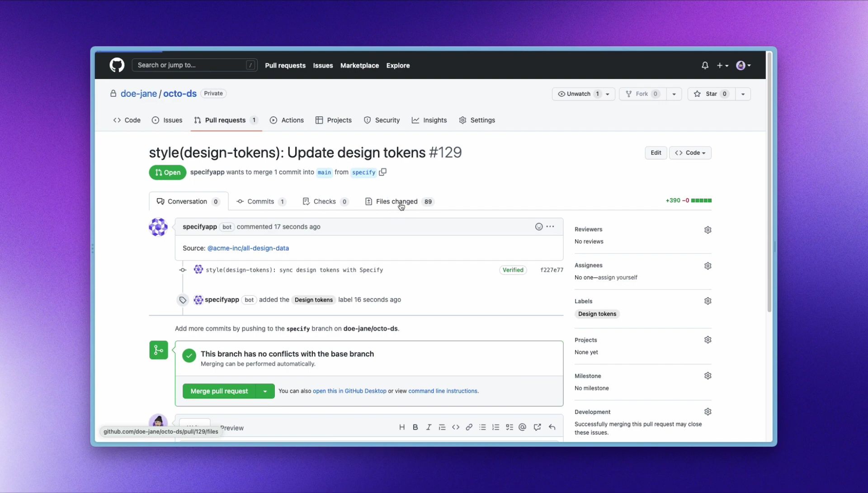This screenshot has width=868, height=493.
Task: Edit Milestone via the gear icon
Action: (708, 376)
